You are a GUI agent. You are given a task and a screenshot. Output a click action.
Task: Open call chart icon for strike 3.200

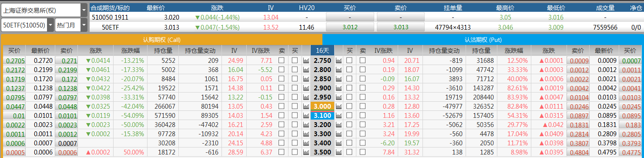coord(306,124)
